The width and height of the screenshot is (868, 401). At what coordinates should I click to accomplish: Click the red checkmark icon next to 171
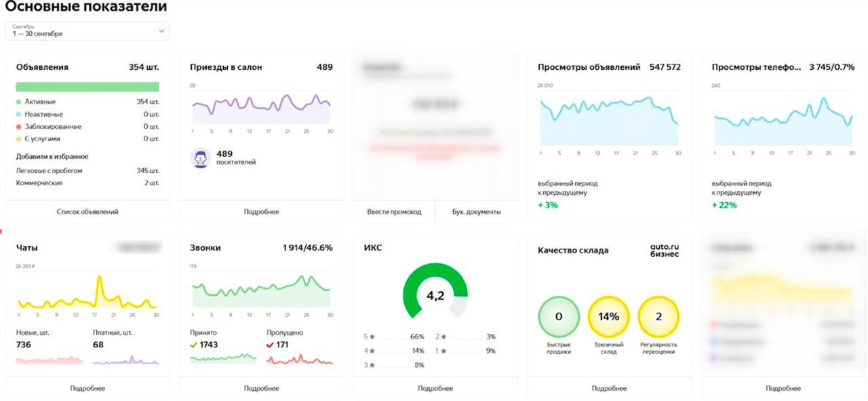[270, 345]
